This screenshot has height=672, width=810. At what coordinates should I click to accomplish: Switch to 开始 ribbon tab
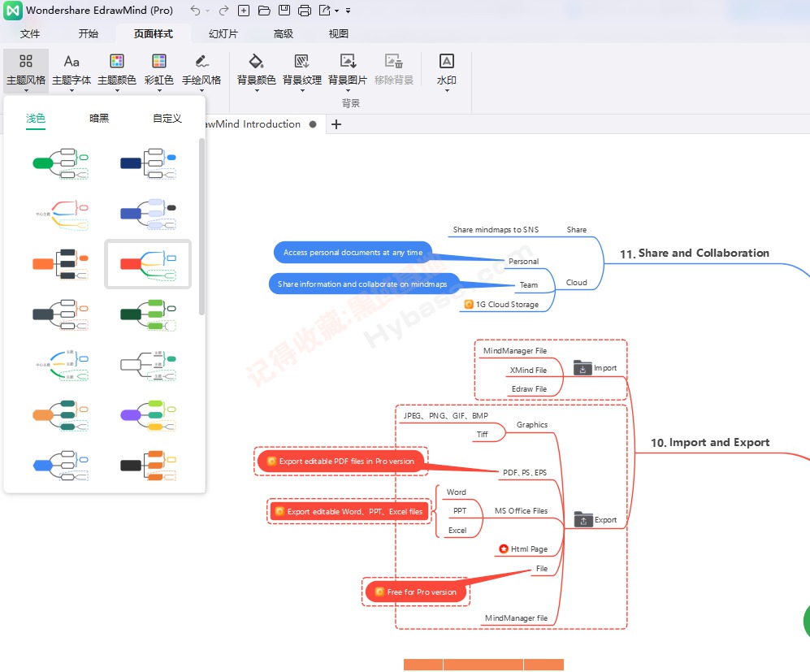[x=88, y=33]
